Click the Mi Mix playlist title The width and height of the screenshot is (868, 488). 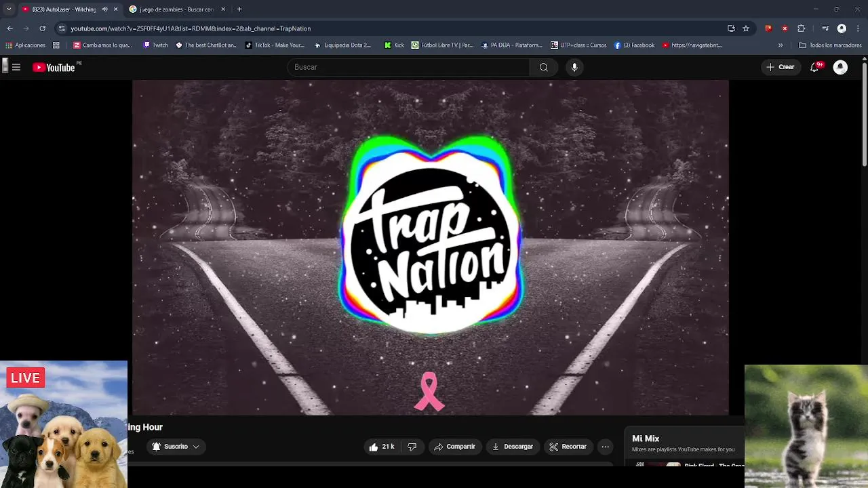646,439
